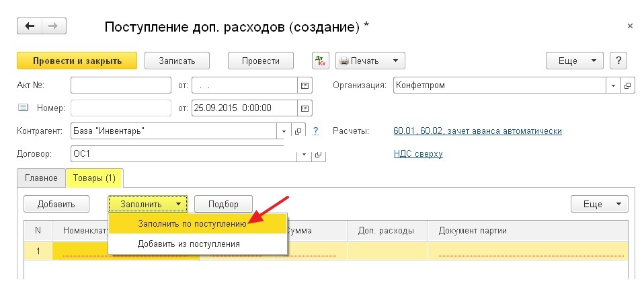The width and height of the screenshot is (644, 290).
Task: Select the Товары (1) tab
Action: click(x=95, y=178)
